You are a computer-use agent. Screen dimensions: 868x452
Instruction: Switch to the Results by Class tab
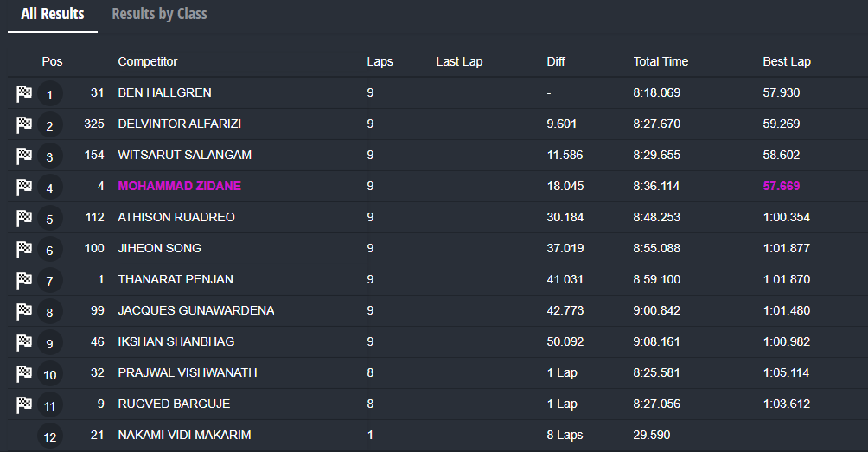pos(159,14)
